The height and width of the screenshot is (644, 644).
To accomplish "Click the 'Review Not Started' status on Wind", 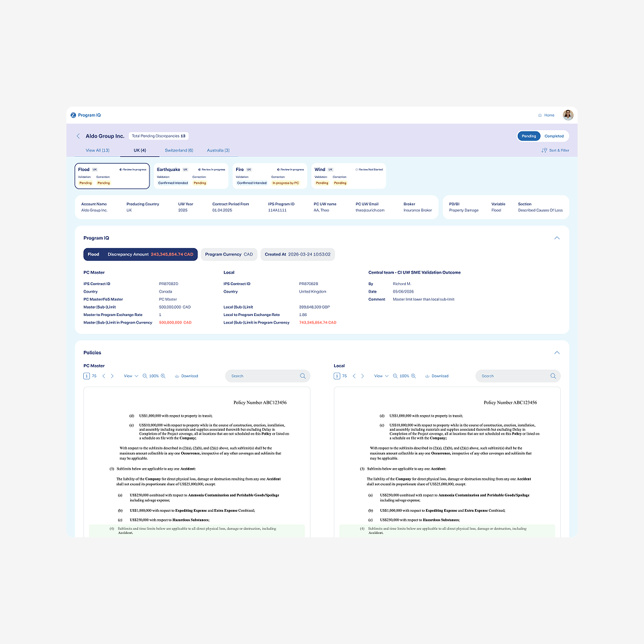I will [x=369, y=169].
